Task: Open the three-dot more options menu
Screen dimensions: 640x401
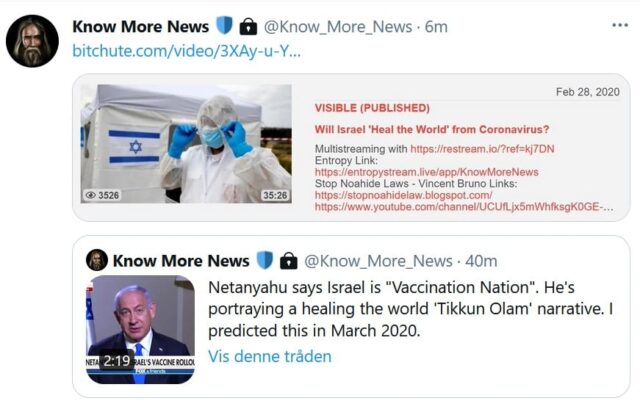Action: [x=620, y=25]
